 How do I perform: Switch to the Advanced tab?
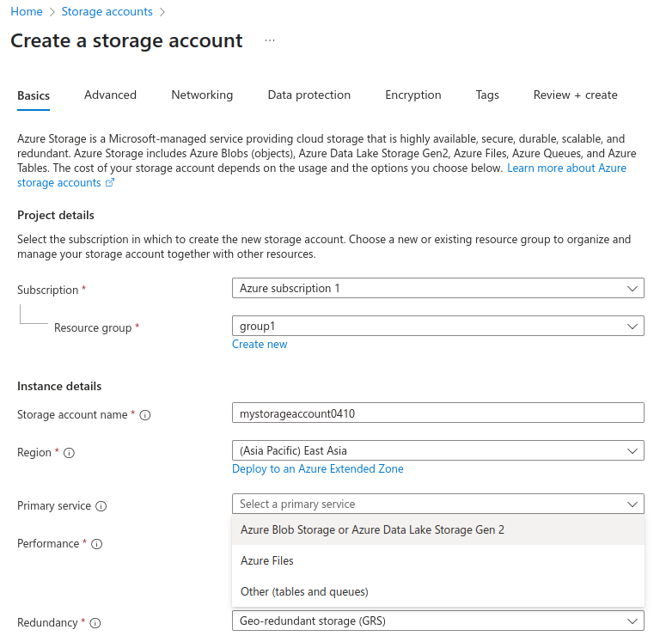[110, 95]
